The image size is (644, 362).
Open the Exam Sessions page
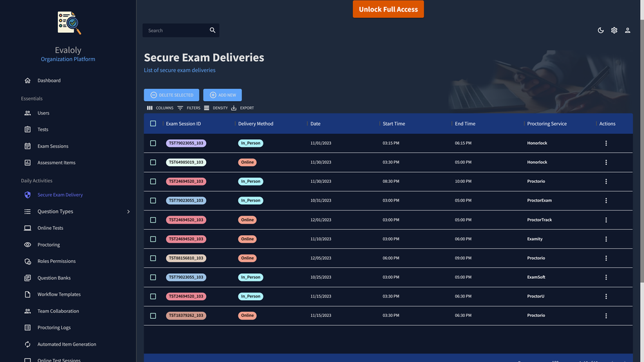click(x=53, y=146)
